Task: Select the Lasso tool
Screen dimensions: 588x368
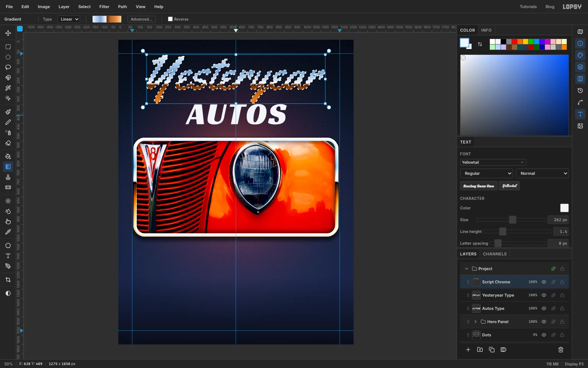Action: (8, 67)
